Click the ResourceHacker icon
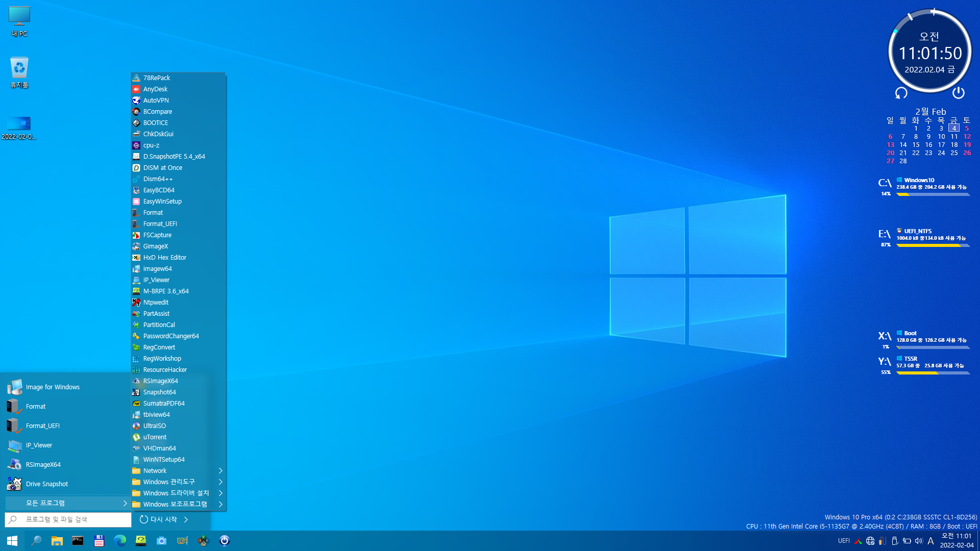 pos(136,370)
